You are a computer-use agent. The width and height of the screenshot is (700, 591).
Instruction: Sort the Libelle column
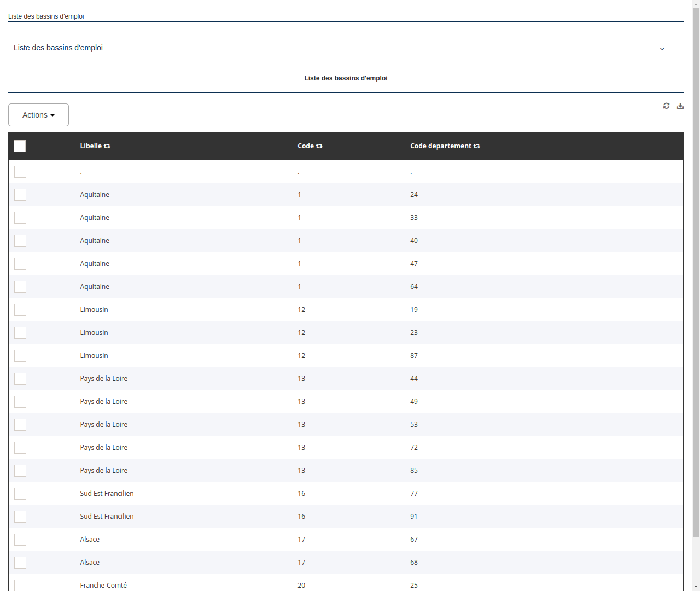pos(107,146)
